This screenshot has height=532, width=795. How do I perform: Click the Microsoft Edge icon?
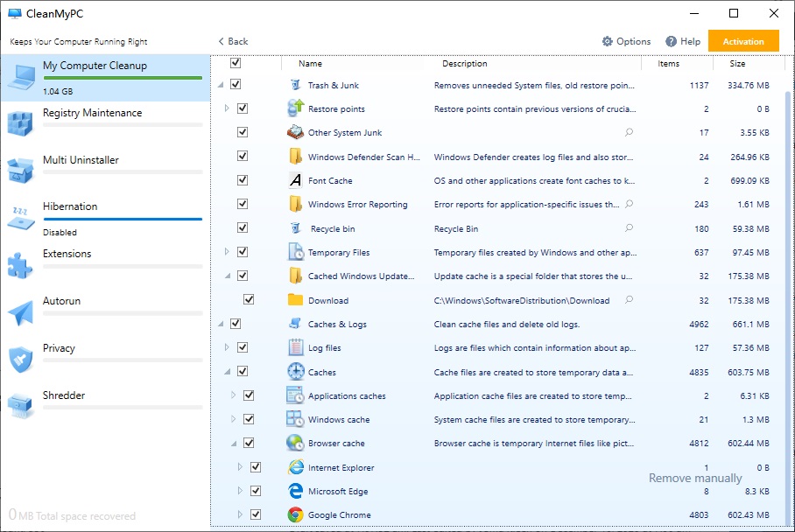295,491
